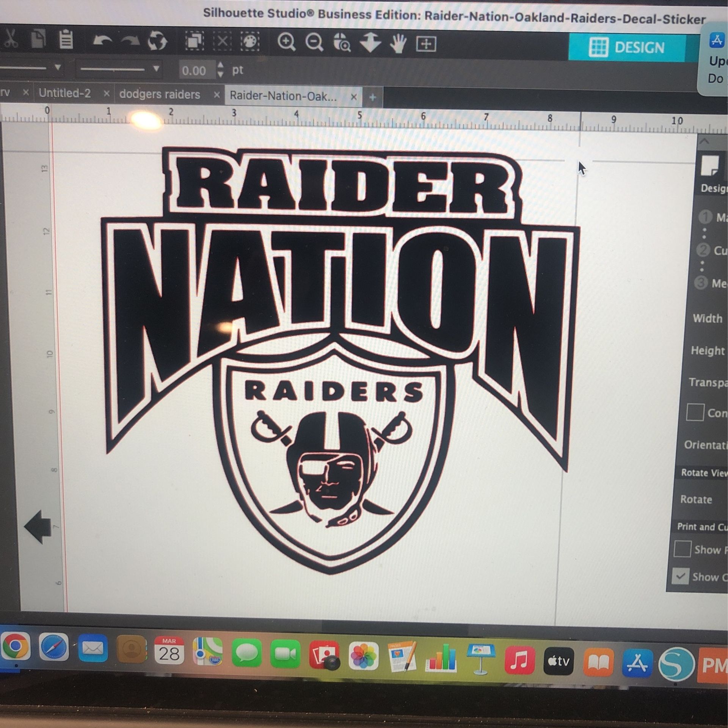Click the Print and Cut section label
The height and width of the screenshot is (728, 728).
[702, 527]
